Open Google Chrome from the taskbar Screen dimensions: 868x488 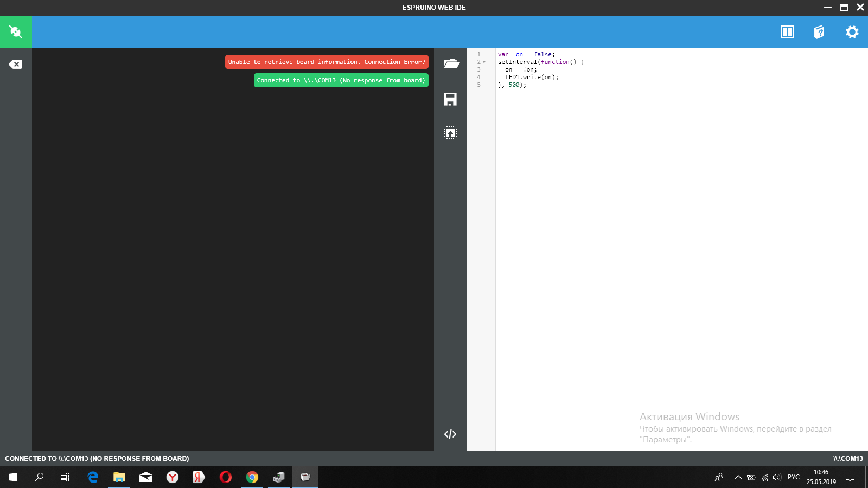pyautogui.click(x=252, y=477)
